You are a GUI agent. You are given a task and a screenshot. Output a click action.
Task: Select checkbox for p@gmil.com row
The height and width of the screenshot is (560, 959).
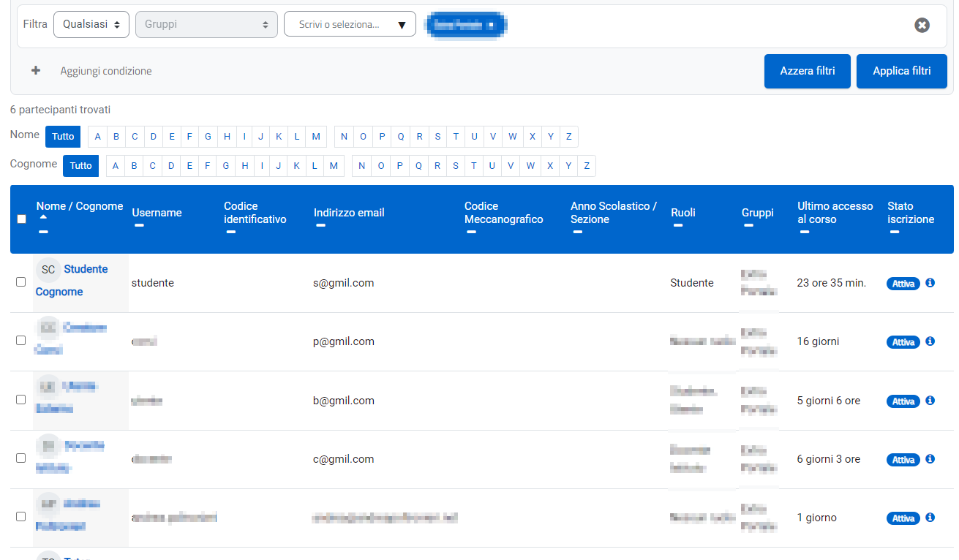[x=21, y=341]
